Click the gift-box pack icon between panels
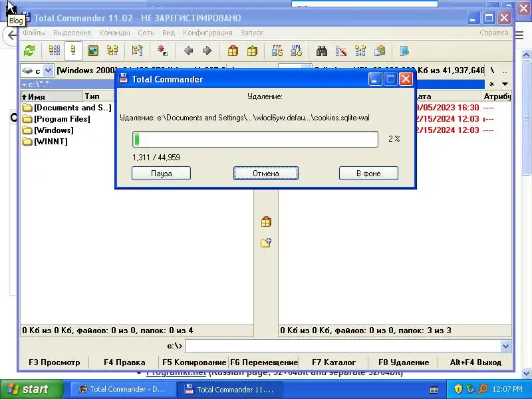532x399 pixels. coord(266,221)
